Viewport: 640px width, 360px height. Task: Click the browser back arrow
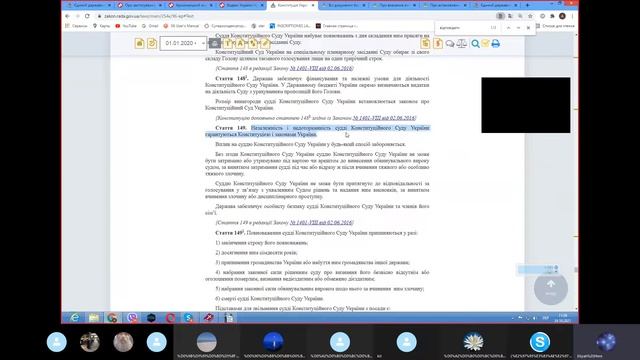[x=67, y=16]
